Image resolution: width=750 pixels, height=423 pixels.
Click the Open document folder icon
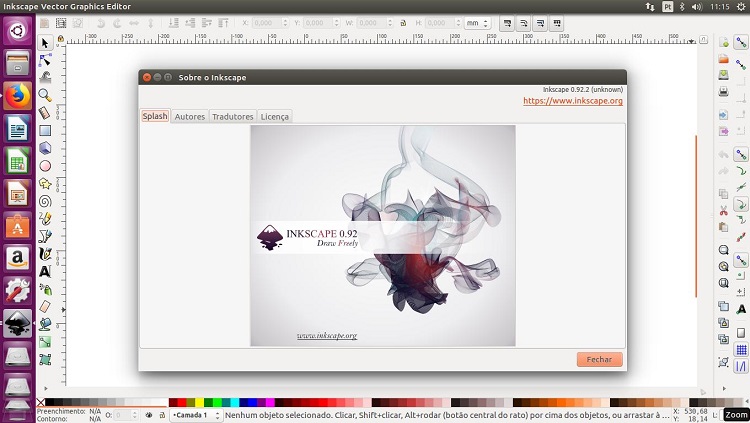723,59
